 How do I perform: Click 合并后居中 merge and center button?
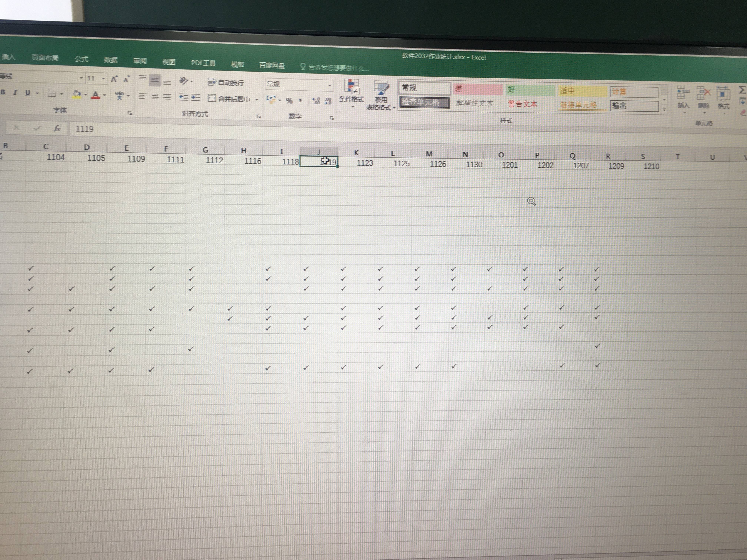point(229,99)
